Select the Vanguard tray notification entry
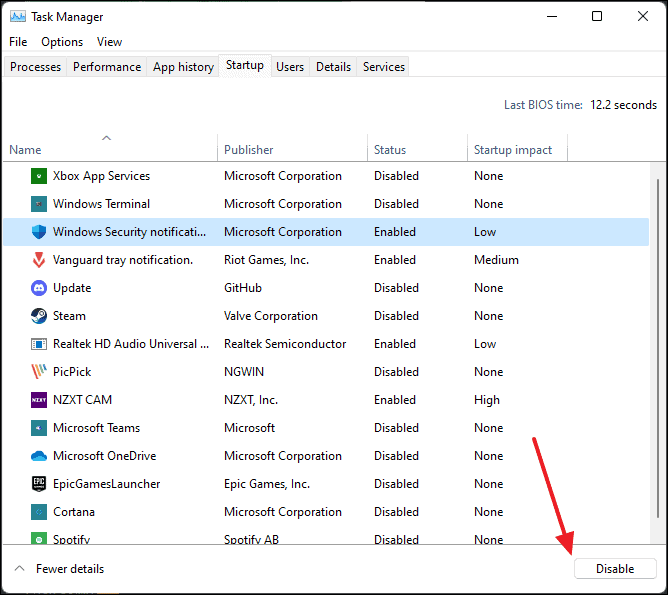The width and height of the screenshot is (668, 595). 123,260
